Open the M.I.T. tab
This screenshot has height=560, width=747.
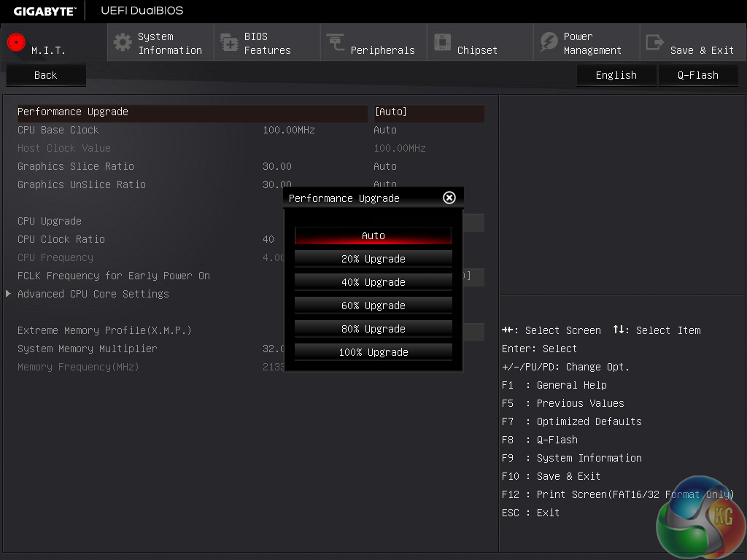pyautogui.click(x=54, y=43)
